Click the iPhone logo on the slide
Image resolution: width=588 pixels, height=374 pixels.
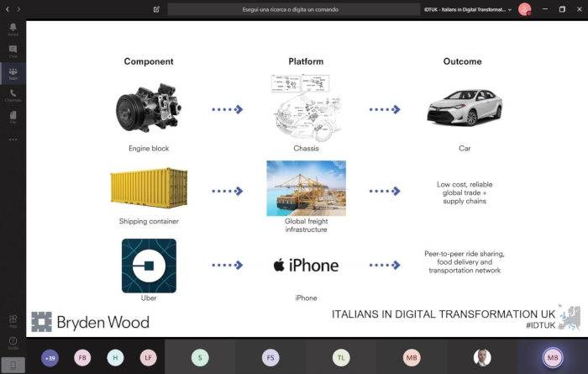[306, 266]
